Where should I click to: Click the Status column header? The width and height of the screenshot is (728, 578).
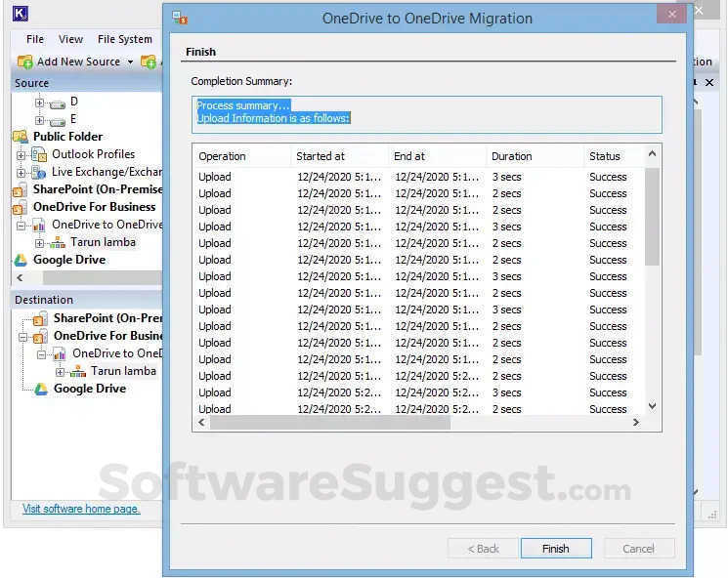pyautogui.click(x=615, y=156)
